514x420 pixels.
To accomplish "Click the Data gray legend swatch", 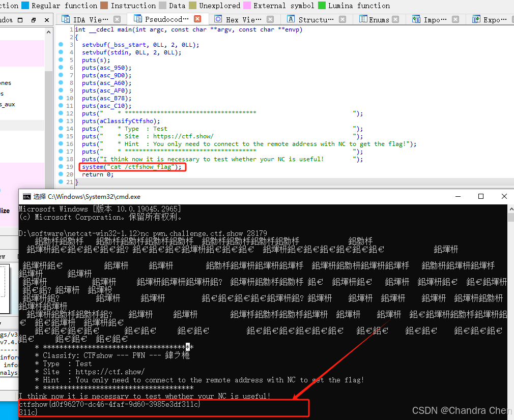I will coord(162,6).
